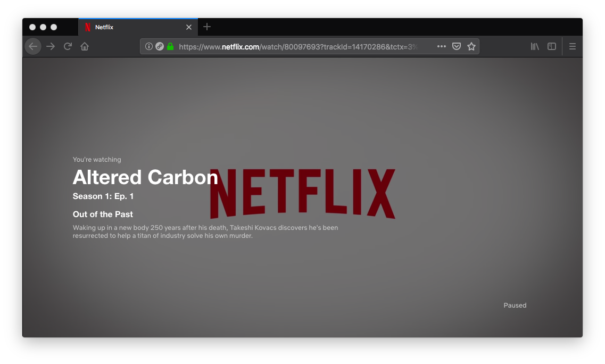Image resolution: width=605 pixels, height=364 pixels.
Task: Reload the Netflix page
Action: click(68, 47)
